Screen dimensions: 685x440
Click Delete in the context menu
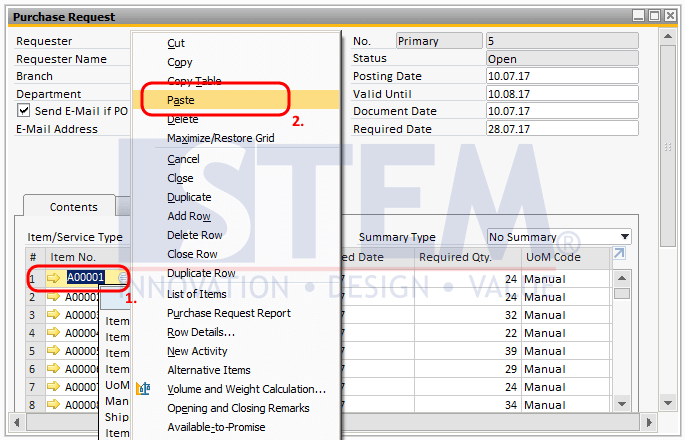(x=183, y=119)
